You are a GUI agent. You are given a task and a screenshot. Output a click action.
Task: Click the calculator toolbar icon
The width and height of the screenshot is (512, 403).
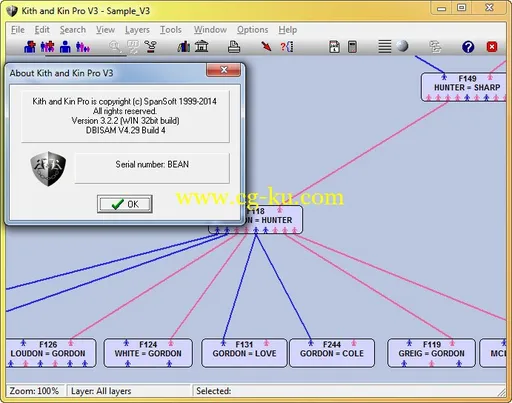352,47
